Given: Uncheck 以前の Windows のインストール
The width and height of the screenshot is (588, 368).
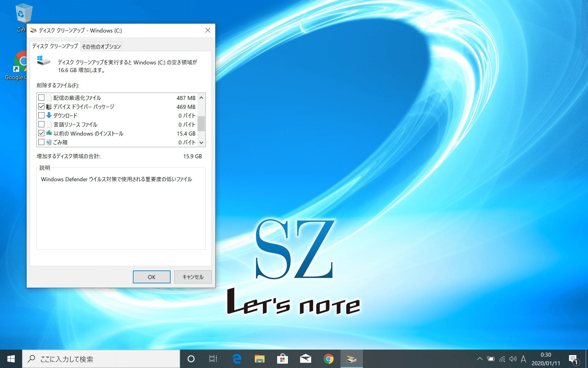Looking at the screenshot, I should coord(41,133).
